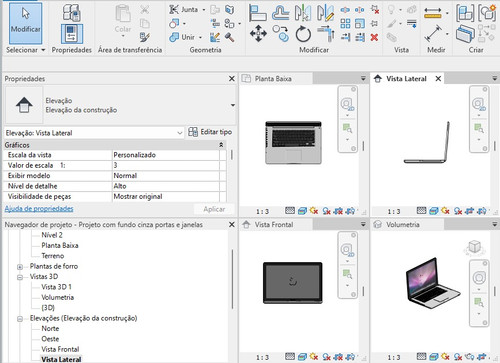Select Volumetria in project browser tree
The width and height of the screenshot is (500, 363).
tap(57, 297)
